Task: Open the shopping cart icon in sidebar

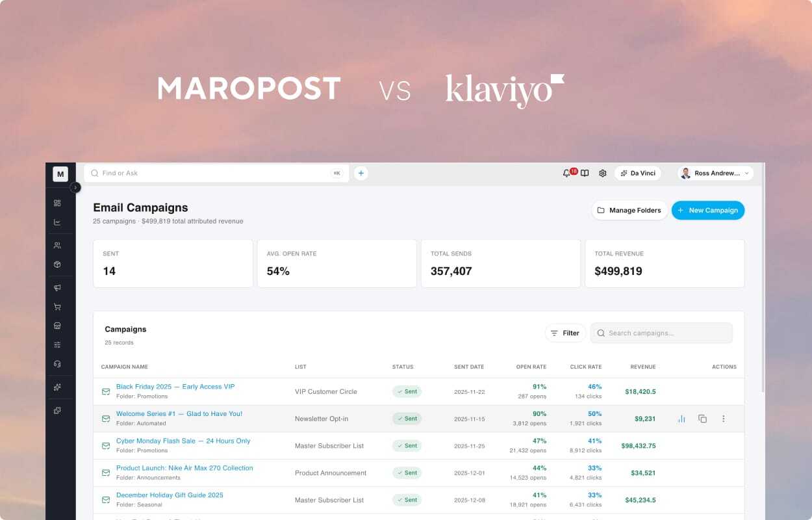Action: point(57,307)
